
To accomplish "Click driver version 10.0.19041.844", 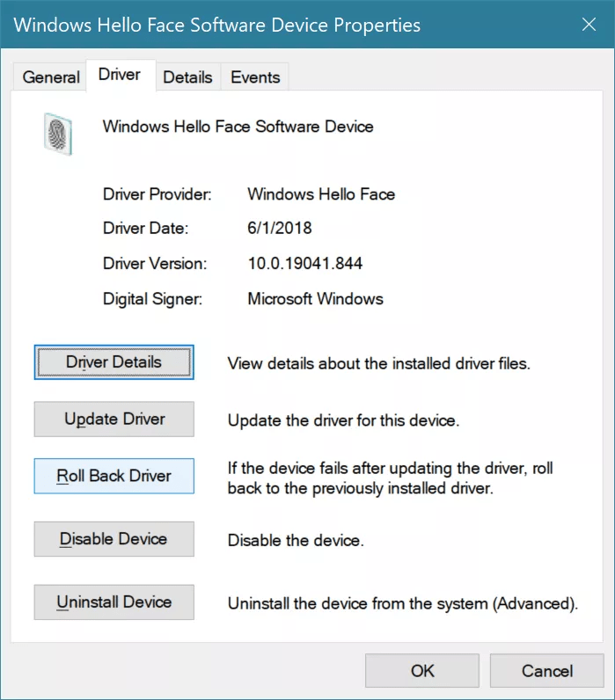I will coord(305,264).
